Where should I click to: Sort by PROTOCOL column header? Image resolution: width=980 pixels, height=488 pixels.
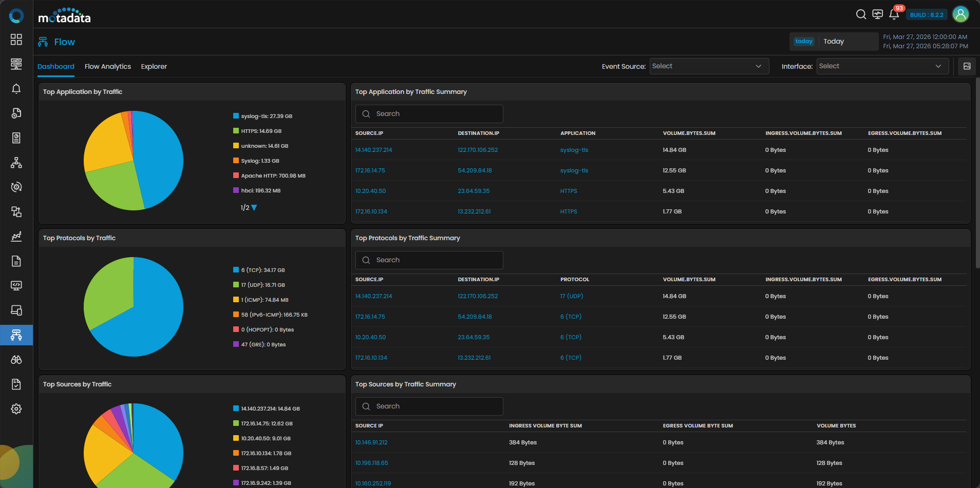click(575, 280)
